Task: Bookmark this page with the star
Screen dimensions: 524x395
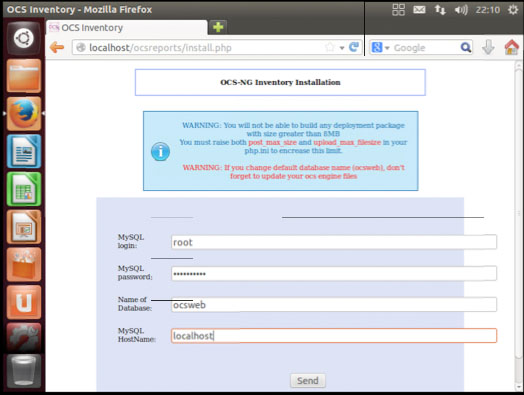Action: 330,47
